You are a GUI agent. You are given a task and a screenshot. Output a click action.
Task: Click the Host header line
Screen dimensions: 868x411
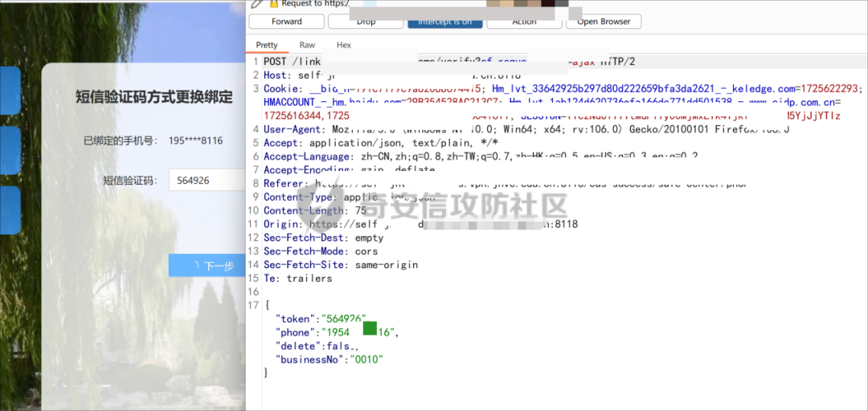click(392, 75)
